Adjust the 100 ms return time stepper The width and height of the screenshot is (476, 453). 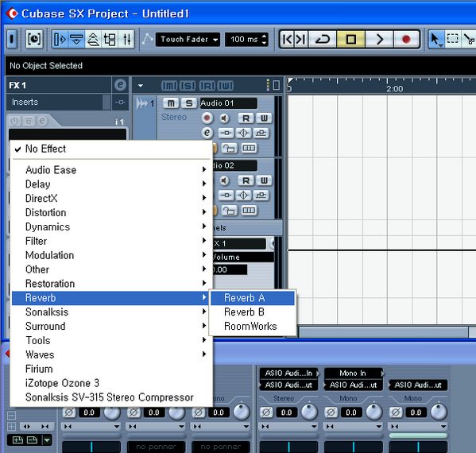coord(264,40)
